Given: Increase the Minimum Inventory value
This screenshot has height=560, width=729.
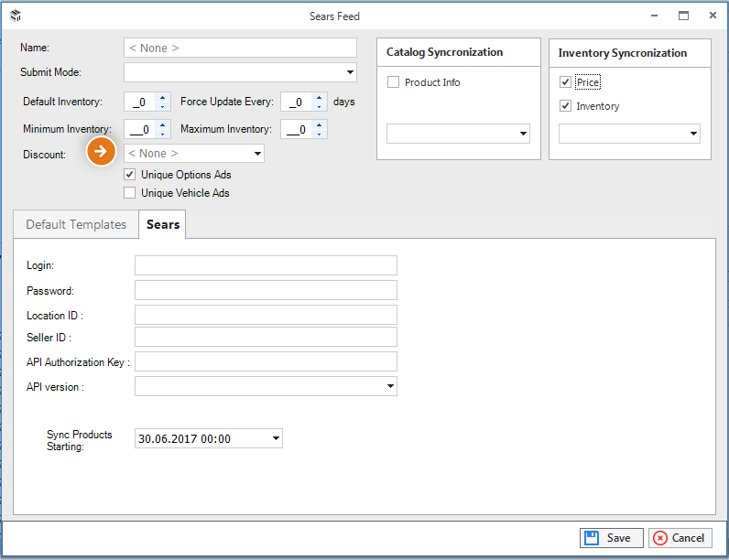Looking at the screenshot, I should click(x=162, y=125).
